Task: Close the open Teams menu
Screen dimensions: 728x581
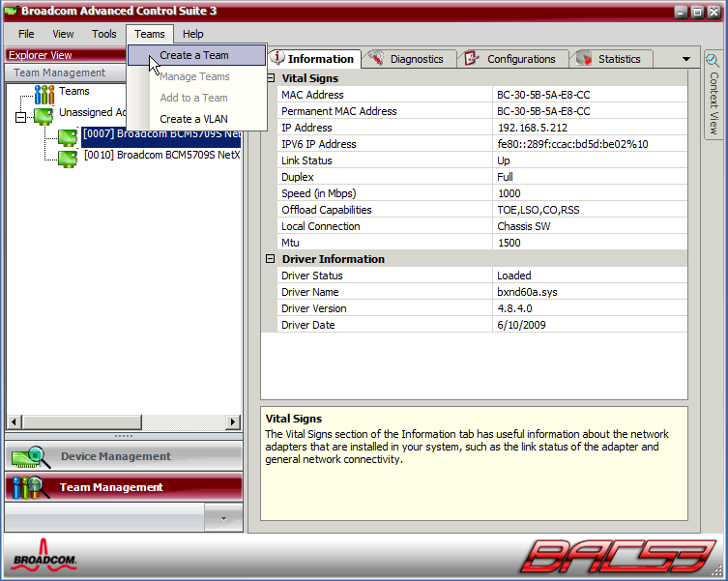Action: [x=150, y=34]
